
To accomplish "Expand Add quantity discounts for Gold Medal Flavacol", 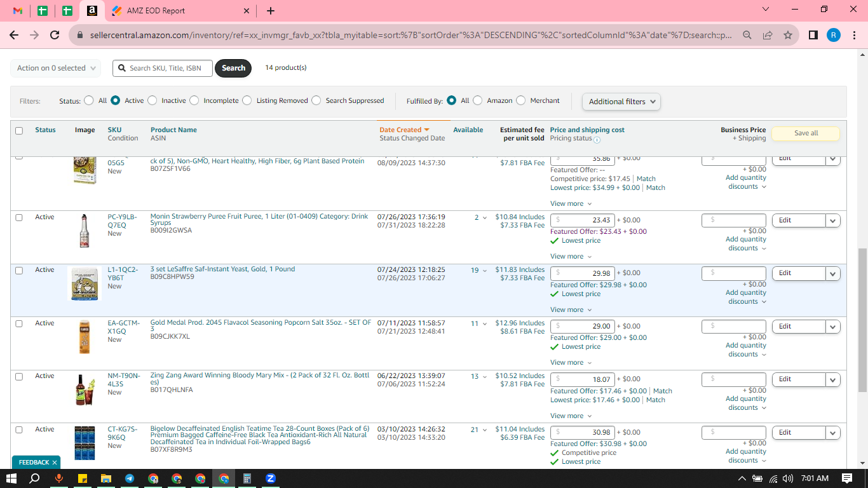I will click(x=746, y=350).
